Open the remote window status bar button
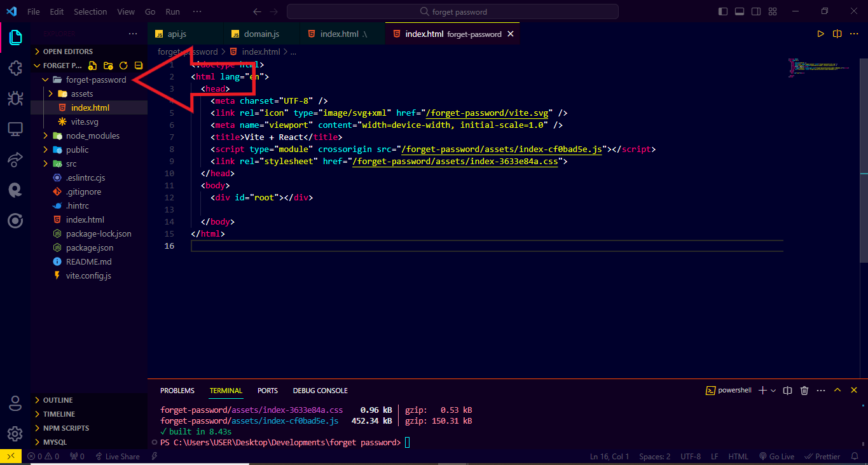 (11, 456)
